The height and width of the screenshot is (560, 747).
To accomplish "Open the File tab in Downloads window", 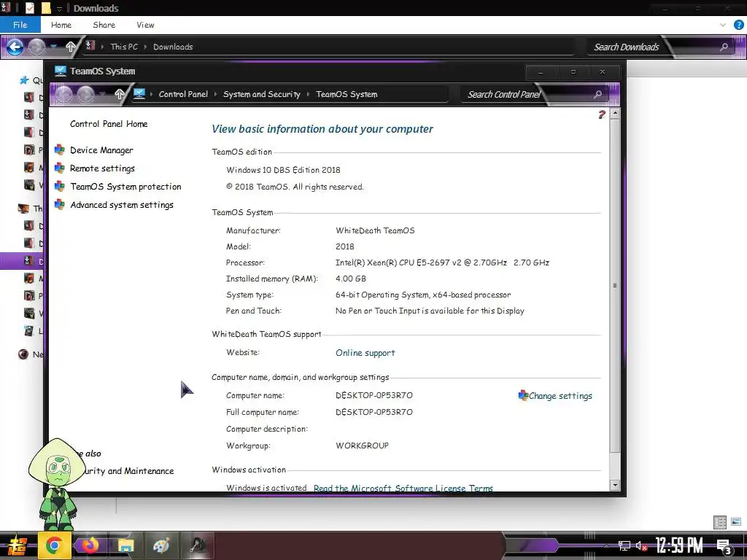I will [20, 25].
